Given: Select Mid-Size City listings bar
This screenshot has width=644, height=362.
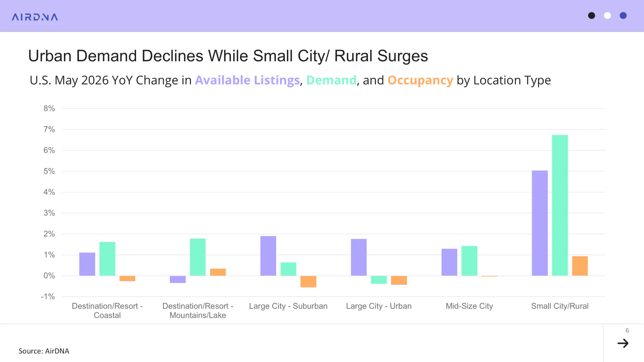Looking at the screenshot, I should pos(449,262).
